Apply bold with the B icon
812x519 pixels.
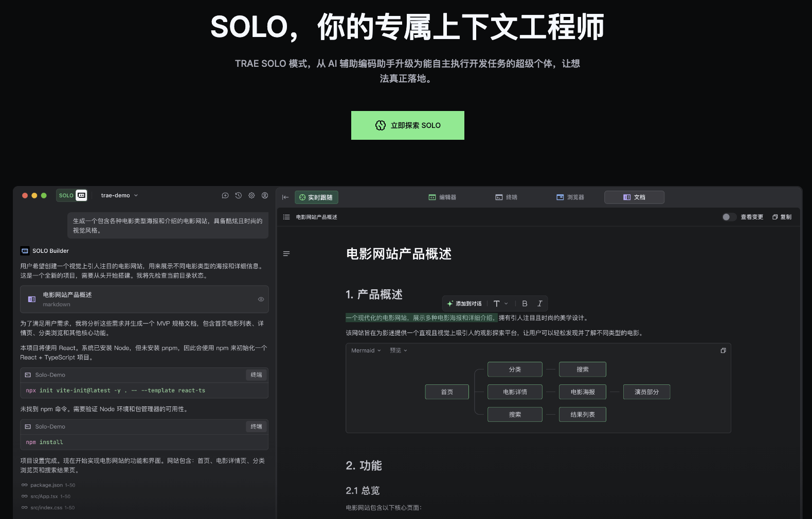click(x=525, y=304)
